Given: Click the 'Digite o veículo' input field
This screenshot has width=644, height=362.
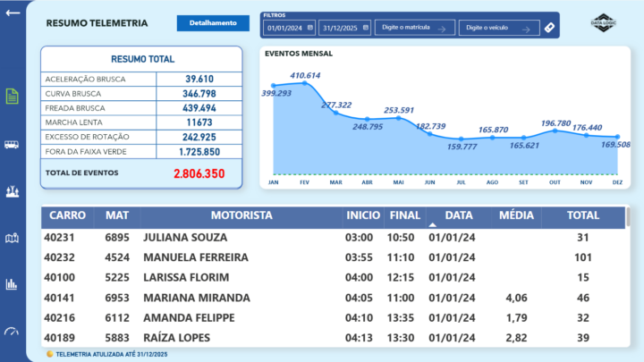Looking at the screenshot, I should click(x=497, y=29).
